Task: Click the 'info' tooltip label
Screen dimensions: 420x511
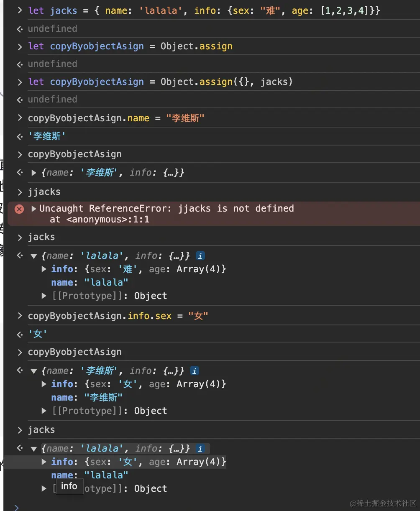Action: point(69,486)
